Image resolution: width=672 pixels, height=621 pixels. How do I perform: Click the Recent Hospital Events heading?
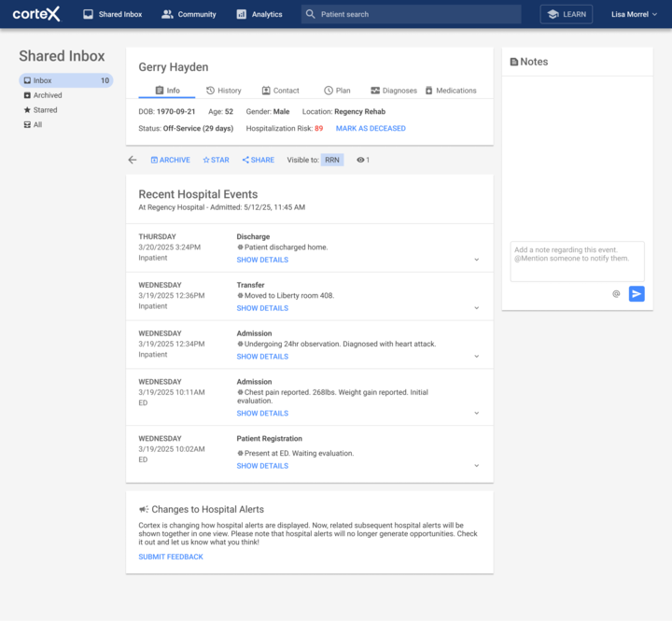coord(198,194)
